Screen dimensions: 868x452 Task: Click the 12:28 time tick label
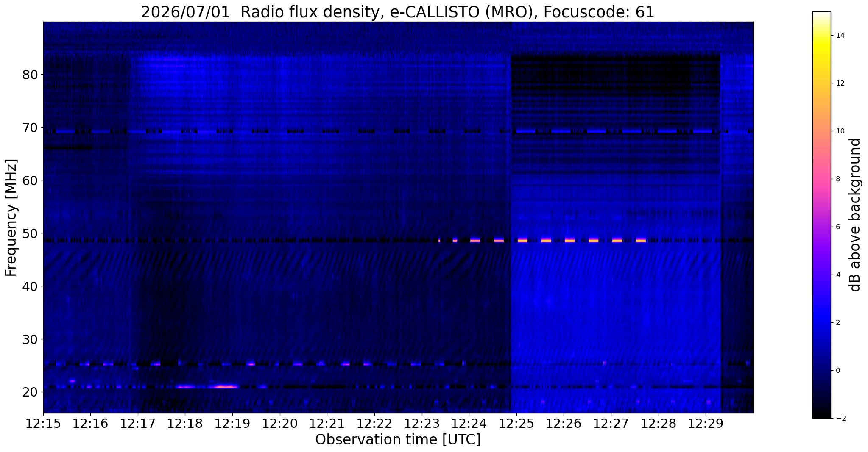click(658, 423)
